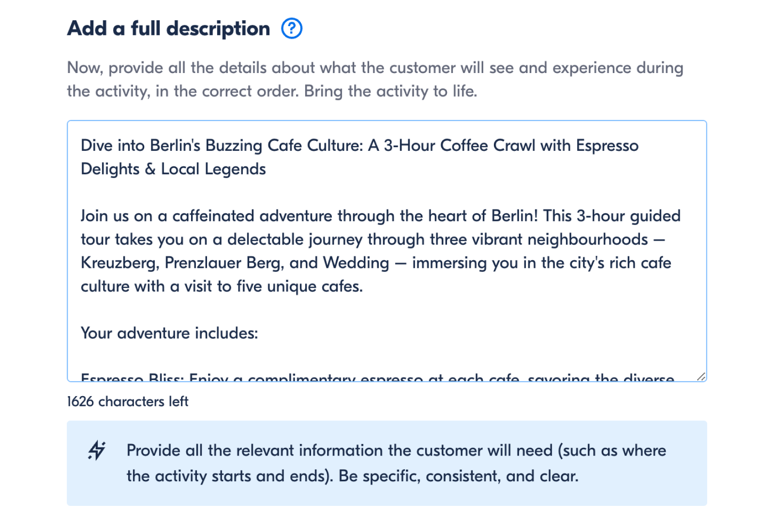The width and height of the screenshot is (774, 532).
Task: Click the word "Wedding" in the description
Action: coord(356,263)
